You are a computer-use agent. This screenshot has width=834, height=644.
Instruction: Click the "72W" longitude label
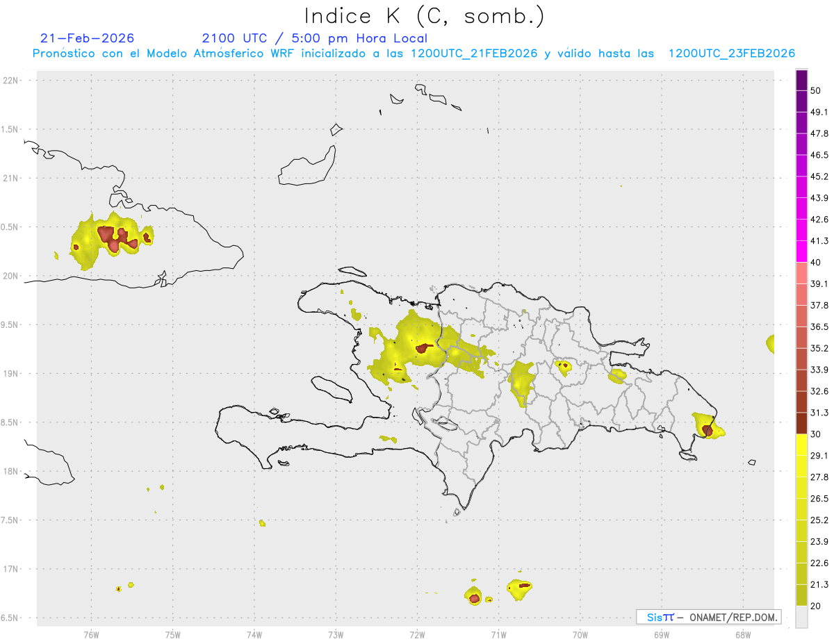(x=417, y=634)
